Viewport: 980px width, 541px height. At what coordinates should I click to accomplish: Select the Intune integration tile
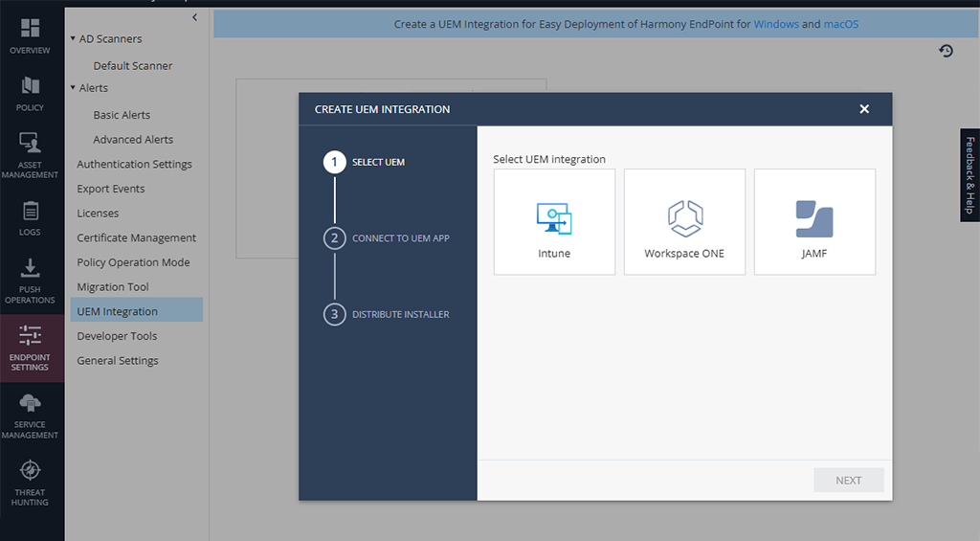554,221
